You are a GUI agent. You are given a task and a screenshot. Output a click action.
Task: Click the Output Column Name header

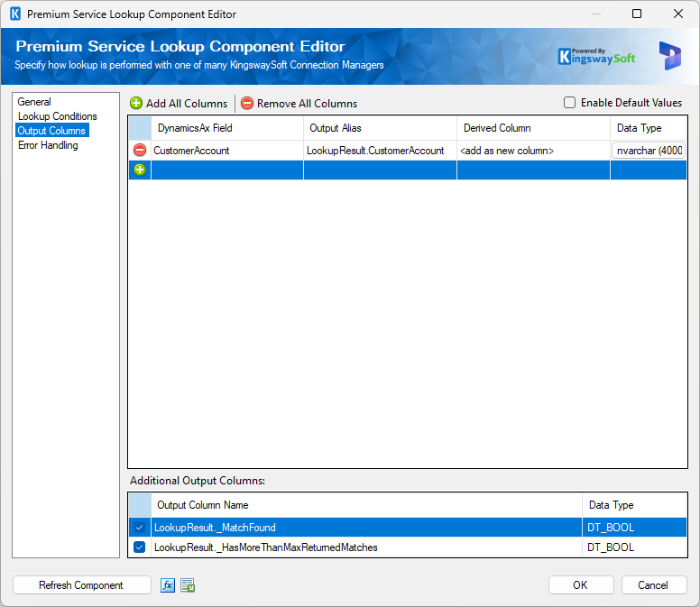(366, 505)
